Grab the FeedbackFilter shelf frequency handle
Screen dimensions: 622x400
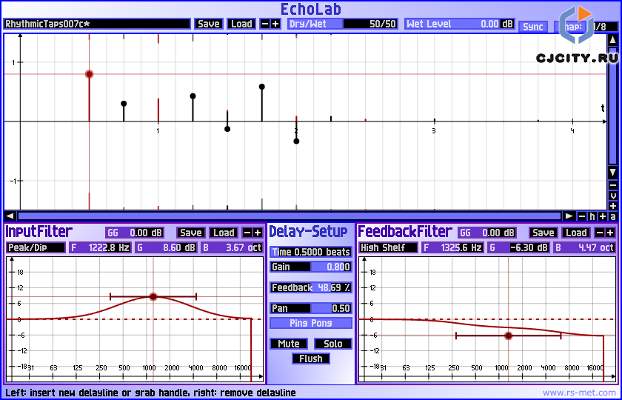pyautogui.click(x=509, y=336)
